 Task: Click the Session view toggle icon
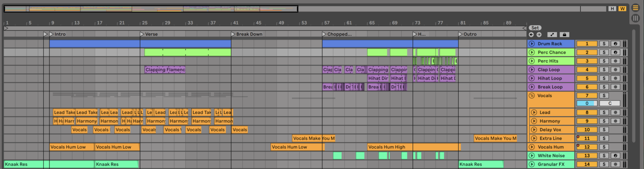[636, 18]
